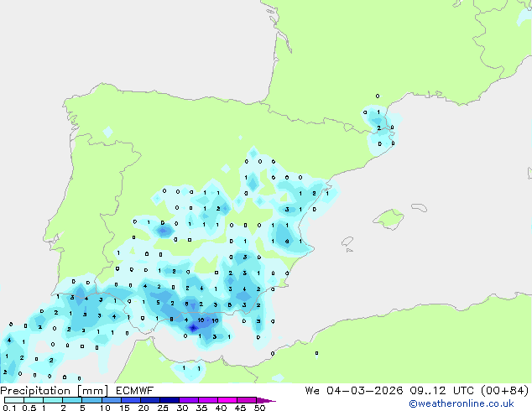Click the 20–25 mm legend color box
Screen dimensions: 532x411
150,400
